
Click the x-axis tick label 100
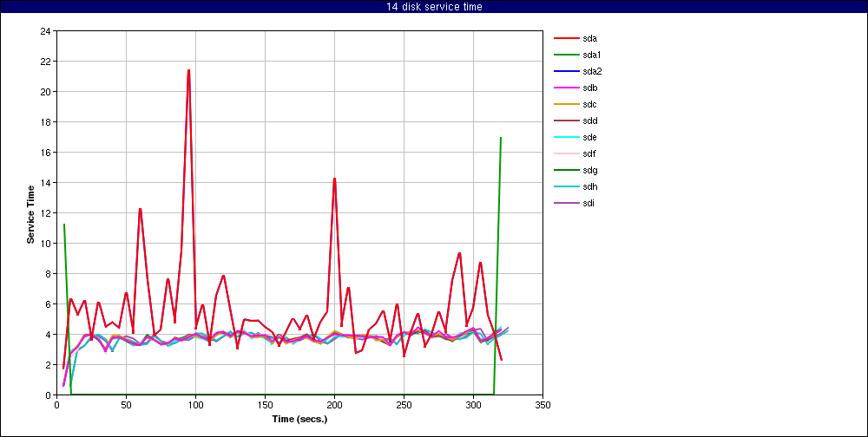pos(195,405)
